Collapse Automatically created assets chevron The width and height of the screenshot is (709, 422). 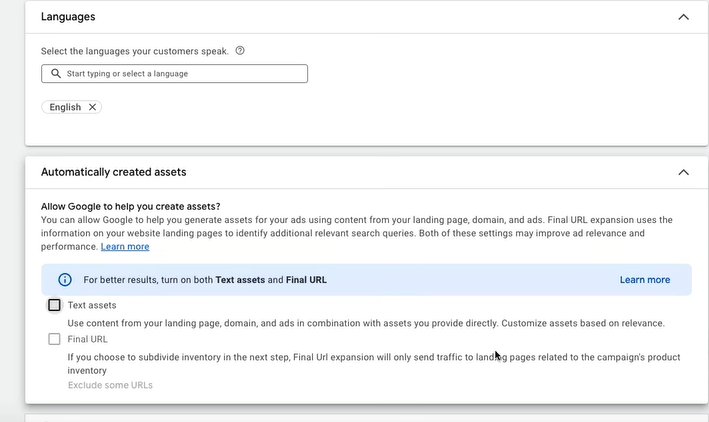[x=683, y=172]
